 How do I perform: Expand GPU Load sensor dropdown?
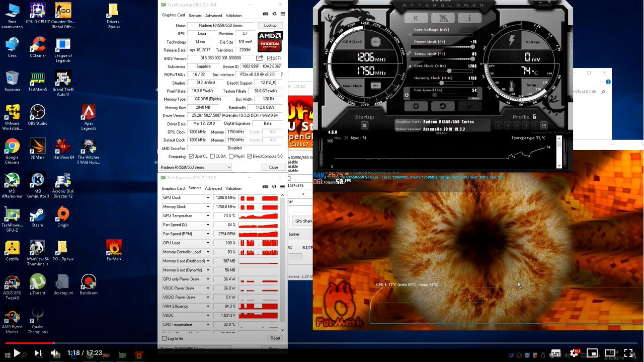208,243
